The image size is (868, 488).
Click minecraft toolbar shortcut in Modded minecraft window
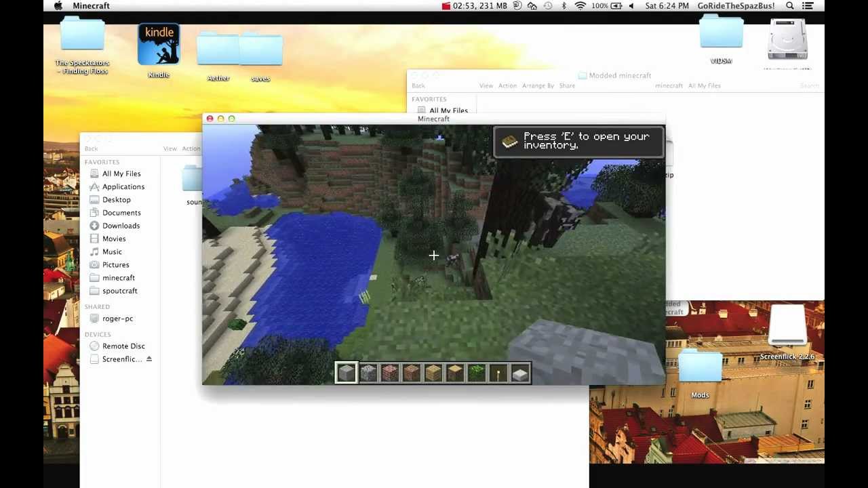(x=669, y=85)
